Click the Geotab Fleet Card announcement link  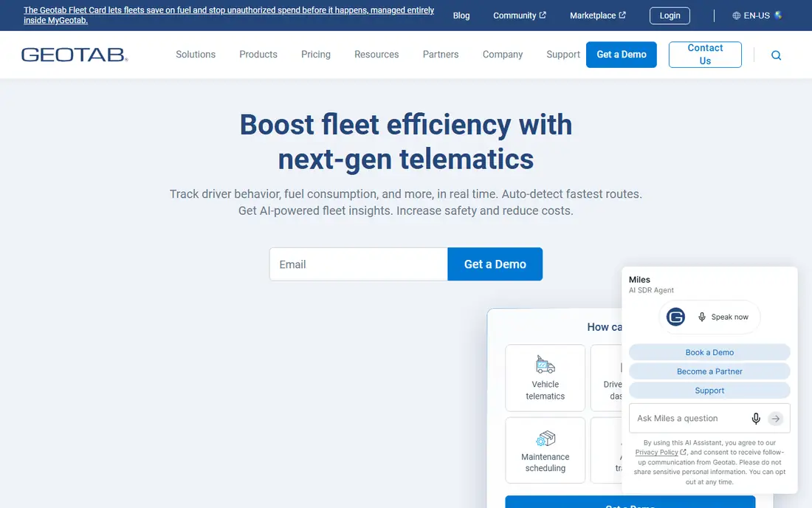click(x=228, y=15)
